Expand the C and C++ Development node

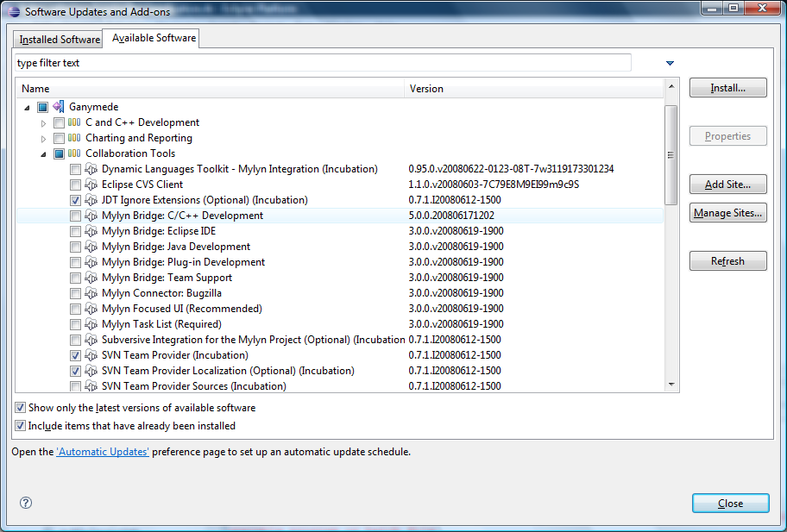click(44, 122)
